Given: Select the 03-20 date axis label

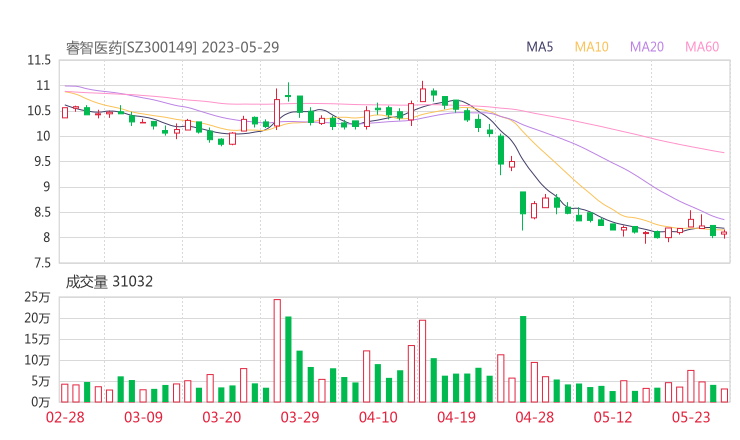Looking at the screenshot, I should (x=221, y=417).
